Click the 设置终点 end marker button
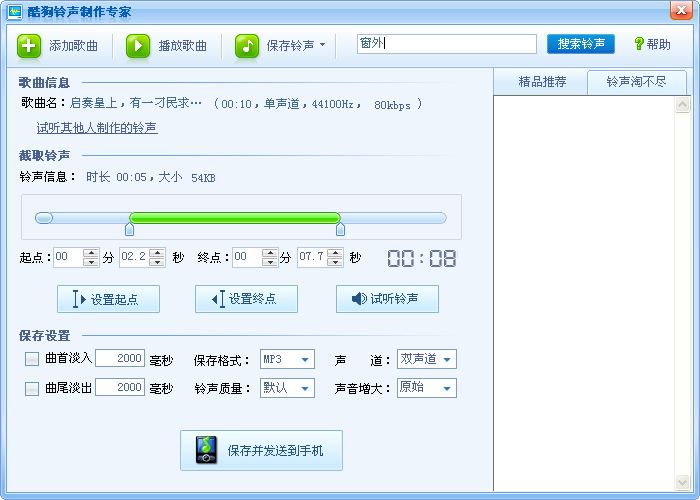 (246, 299)
